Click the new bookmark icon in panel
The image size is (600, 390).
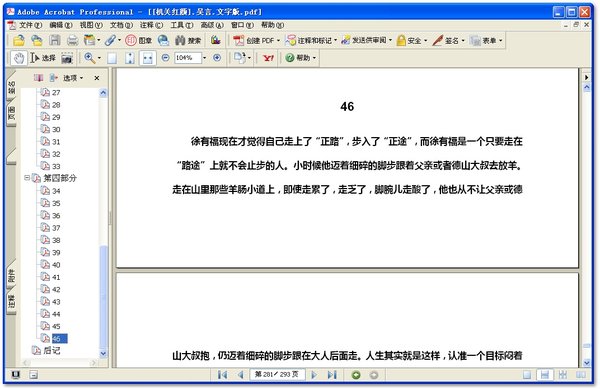[x=38, y=78]
